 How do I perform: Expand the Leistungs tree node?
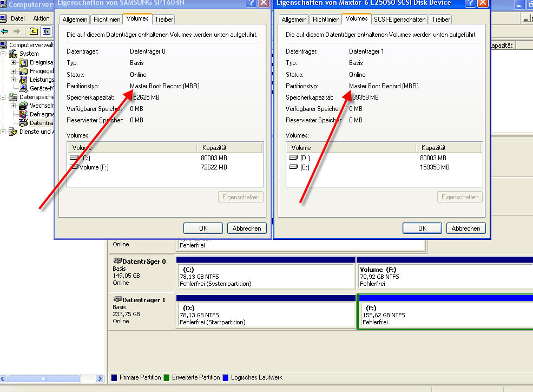pyautogui.click(x=13, y=80)
